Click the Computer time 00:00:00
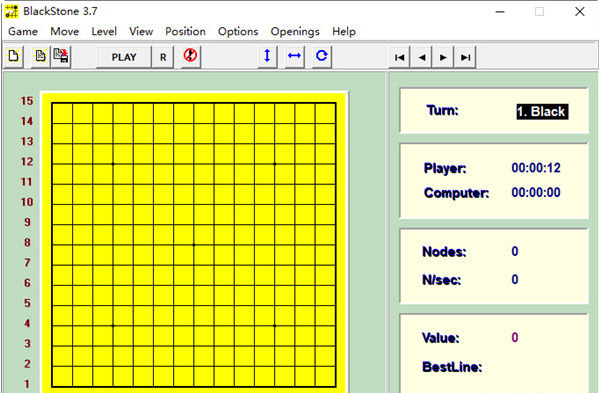This screenshot has height=393, width=599. [x=536, y=192]
